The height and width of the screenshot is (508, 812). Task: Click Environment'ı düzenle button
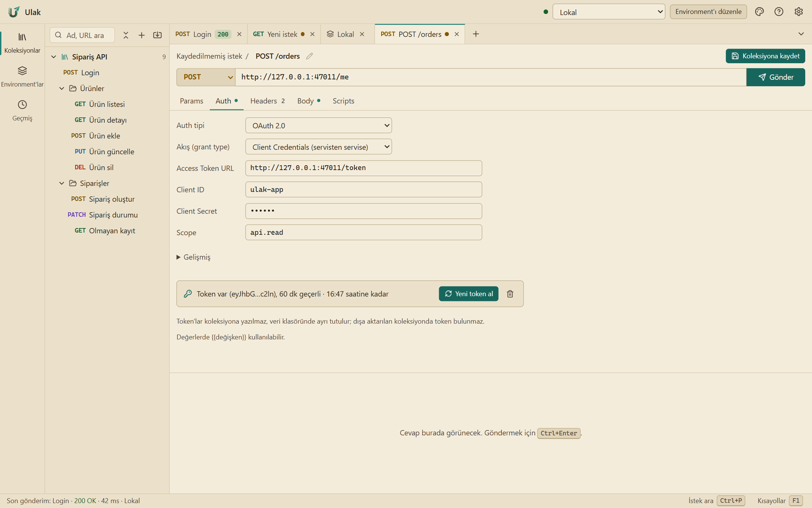tap(708, 12)
